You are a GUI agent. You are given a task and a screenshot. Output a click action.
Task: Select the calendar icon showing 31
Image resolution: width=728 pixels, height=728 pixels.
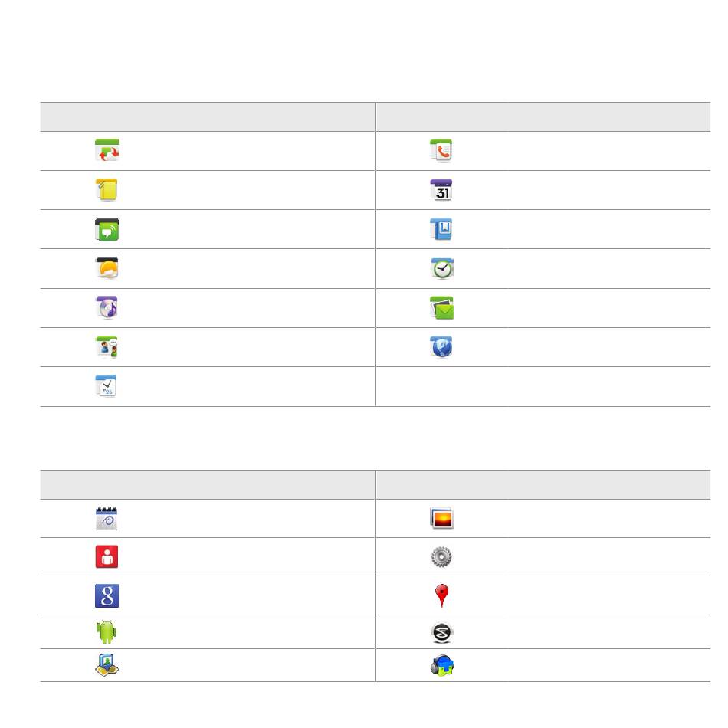(441, 190)
